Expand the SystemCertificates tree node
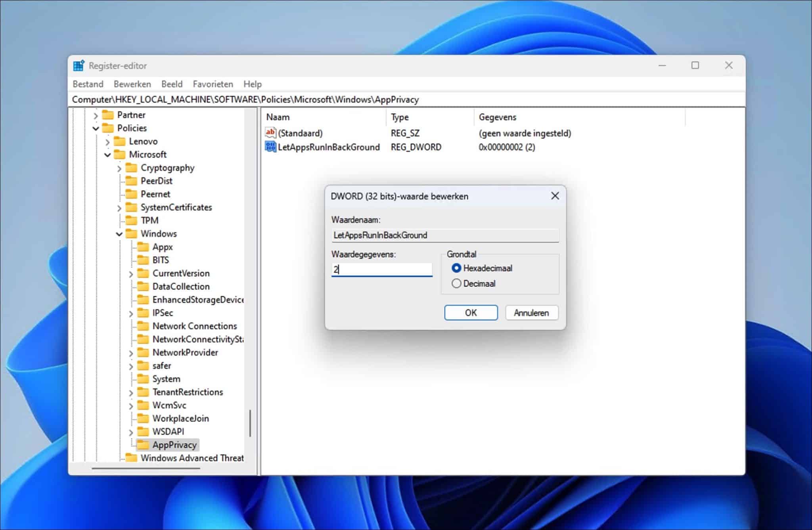 click(x=119, y=207)
